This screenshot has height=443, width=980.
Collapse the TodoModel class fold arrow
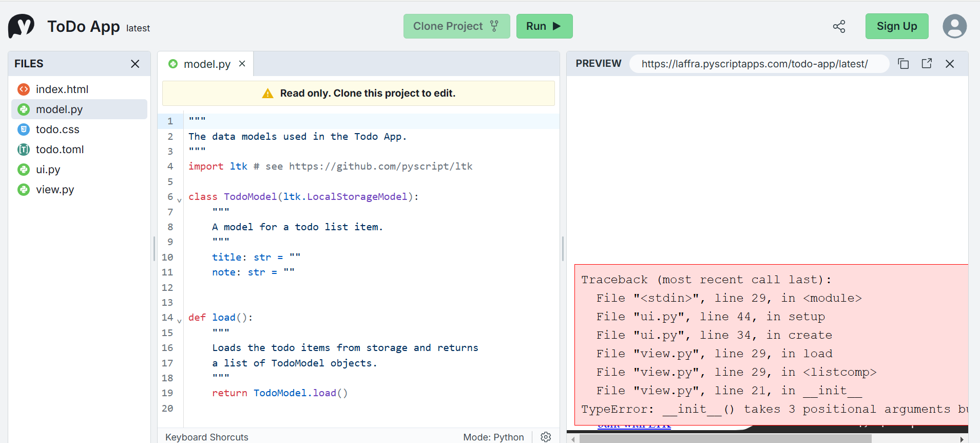click(x=179, y=200)
